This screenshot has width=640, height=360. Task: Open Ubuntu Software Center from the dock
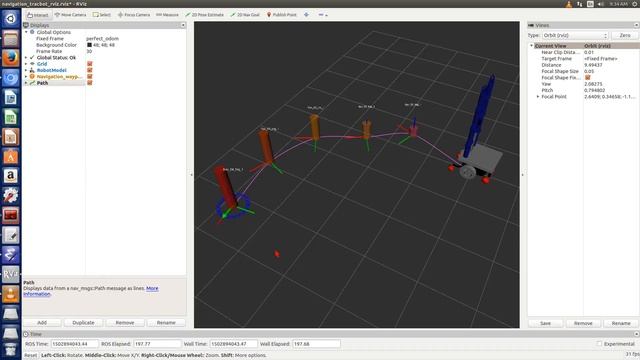point(11,157)
